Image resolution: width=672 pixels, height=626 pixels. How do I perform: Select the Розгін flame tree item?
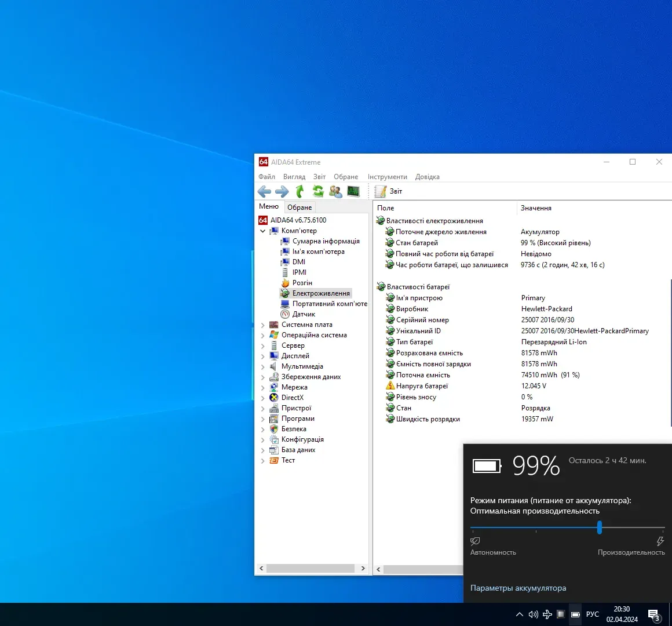point(302,283)
